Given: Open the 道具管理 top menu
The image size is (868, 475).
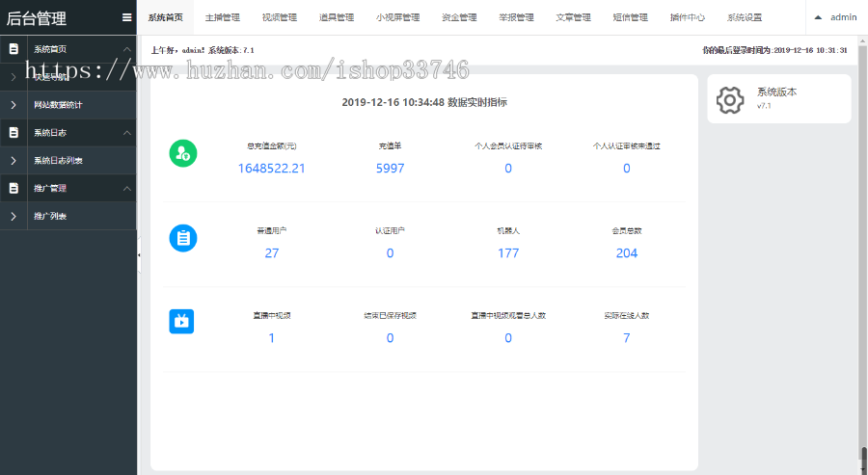Looking at the screenshot, I should (x=337, y=17).
